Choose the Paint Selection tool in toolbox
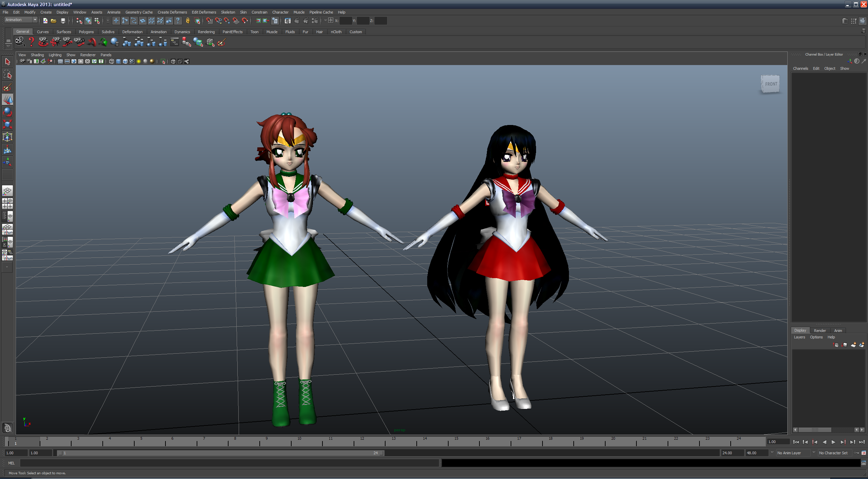 (7, 87)
